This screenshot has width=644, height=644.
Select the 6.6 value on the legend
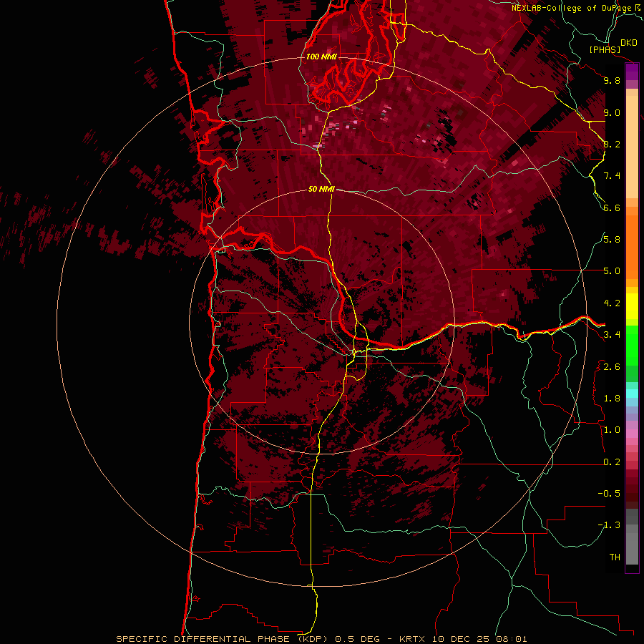point(612,208)
